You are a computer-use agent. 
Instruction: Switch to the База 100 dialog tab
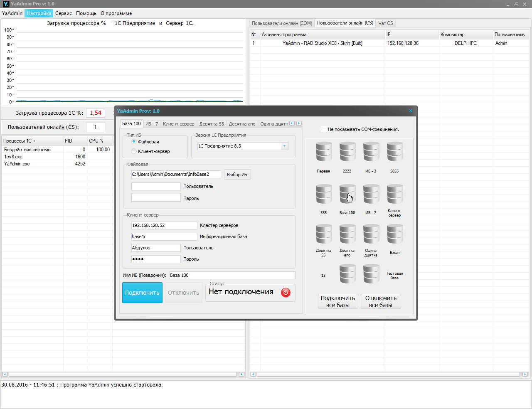click(131, 123)
